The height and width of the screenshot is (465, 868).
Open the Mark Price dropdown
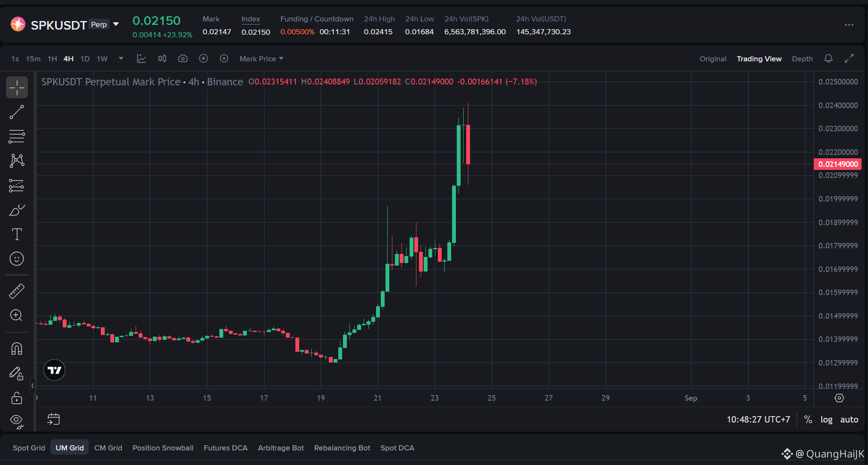(x=261, y=59)
